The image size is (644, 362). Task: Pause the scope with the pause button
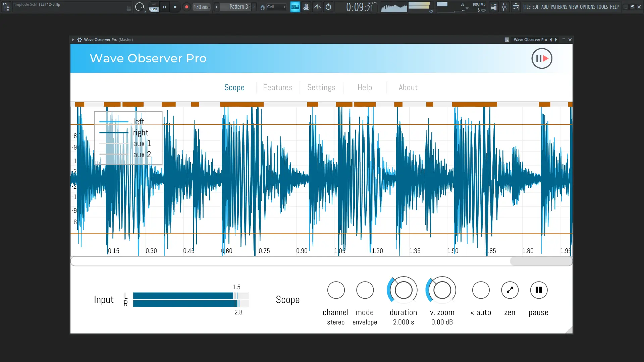pyautogui.click(x=538, y=290)
